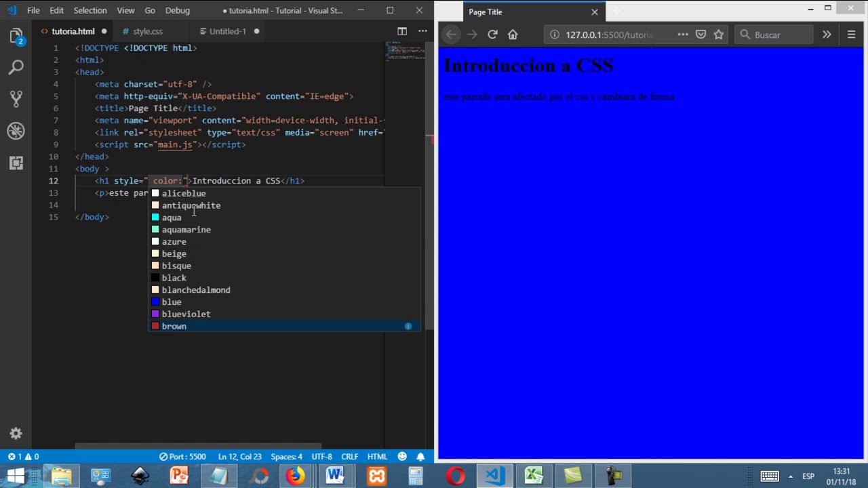Open the Firefox hamburger menu

tap(851, 35)
